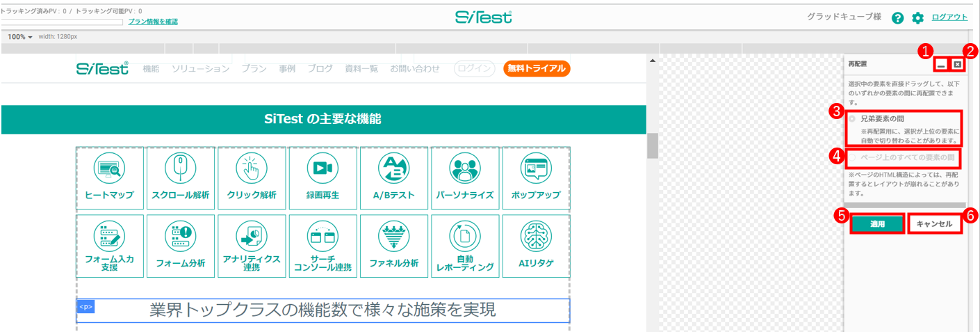Image resolution: width=980 pixels, height=332 pixels.
Task: Click the SiTest logo in the page preview
Action: 102,68
